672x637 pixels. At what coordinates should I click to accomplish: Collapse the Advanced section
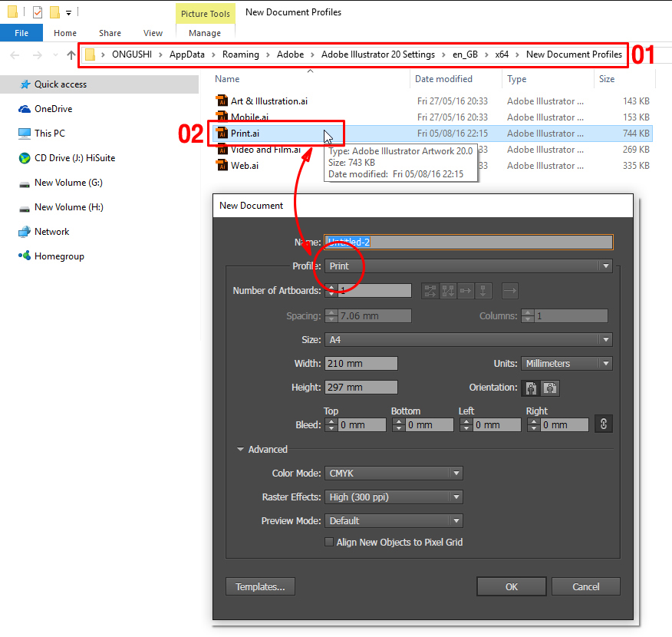240,449
